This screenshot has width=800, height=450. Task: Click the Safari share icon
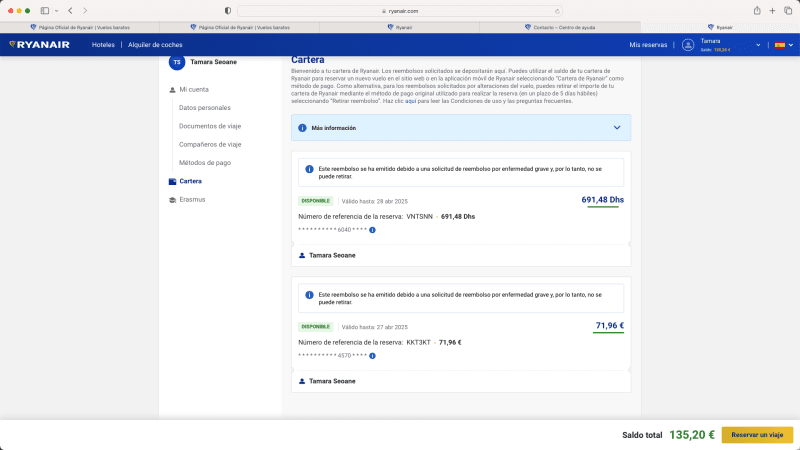(757, 11)
